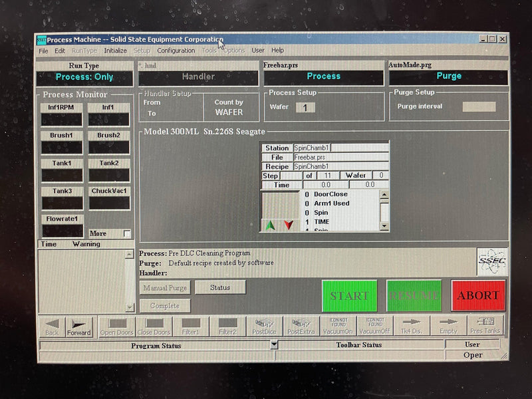Click the File Freebar.prs field

click(x=340, y=158)
